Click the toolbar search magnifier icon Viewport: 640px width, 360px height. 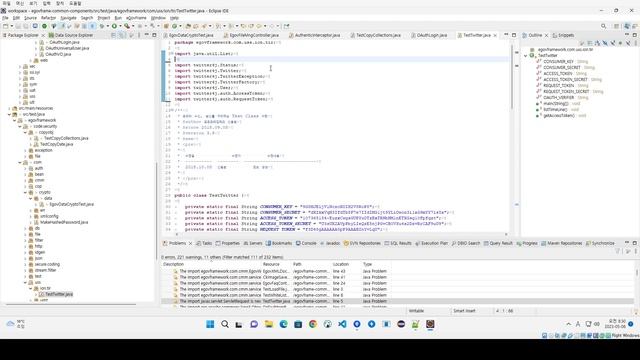pyautogui.click(x=603, y=26)
